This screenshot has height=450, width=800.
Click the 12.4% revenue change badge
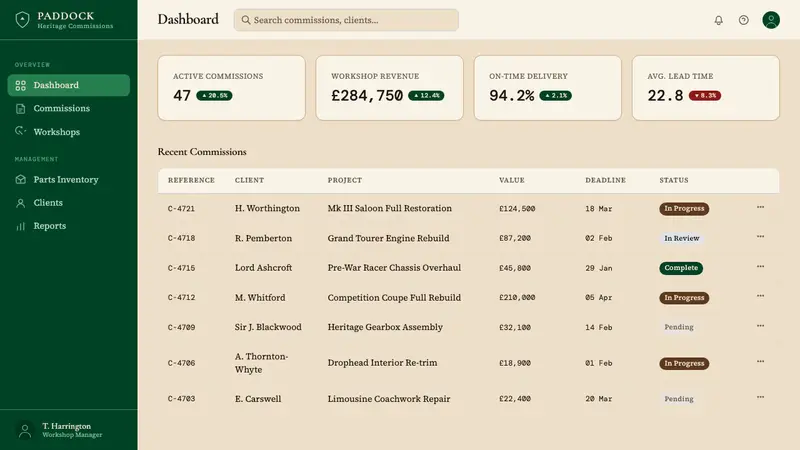coord(426,95)
